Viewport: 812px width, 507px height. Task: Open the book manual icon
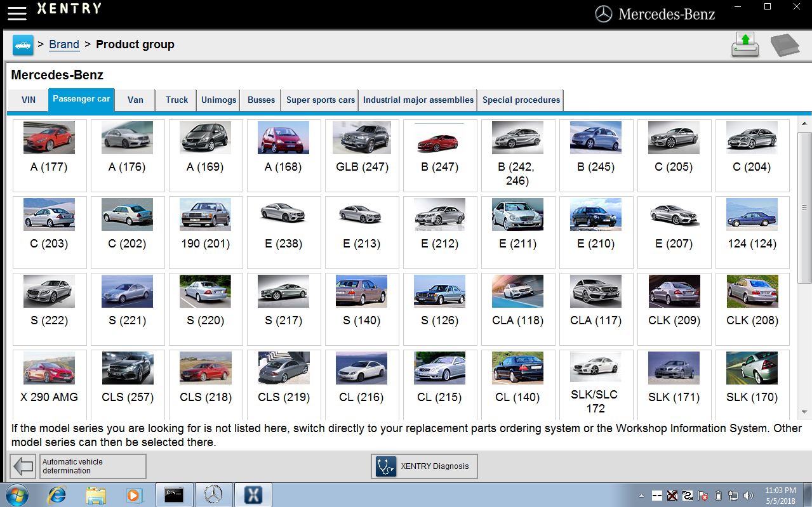click(785, 46)
